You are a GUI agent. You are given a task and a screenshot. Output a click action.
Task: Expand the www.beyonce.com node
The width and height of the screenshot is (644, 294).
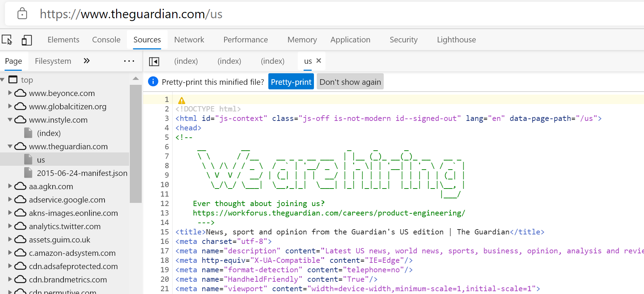[10, 93]
